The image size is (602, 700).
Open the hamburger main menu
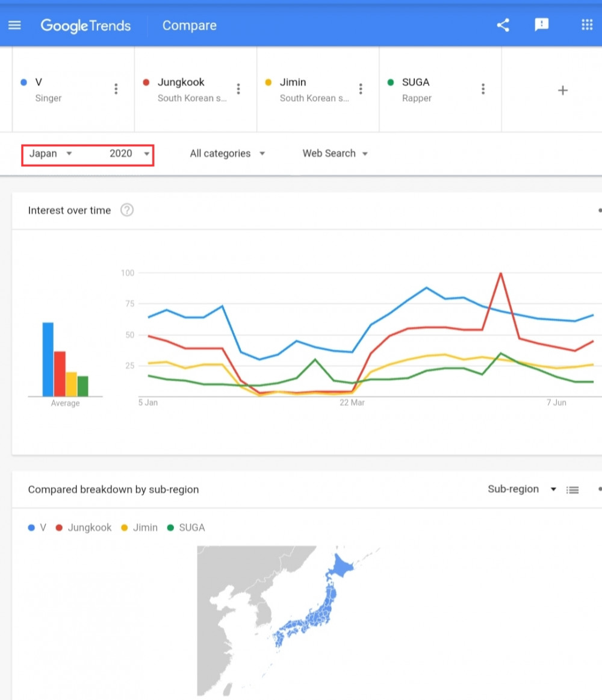(x=14, y=25)
